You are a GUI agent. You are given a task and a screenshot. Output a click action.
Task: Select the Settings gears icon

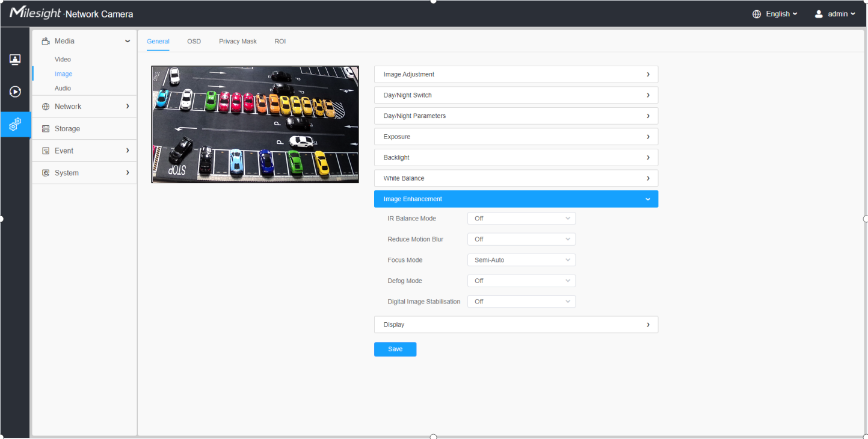(x=15, y=124)
